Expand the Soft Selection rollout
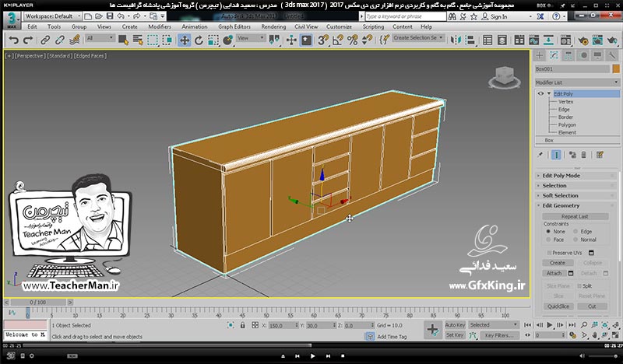 (x=577, y=196)
